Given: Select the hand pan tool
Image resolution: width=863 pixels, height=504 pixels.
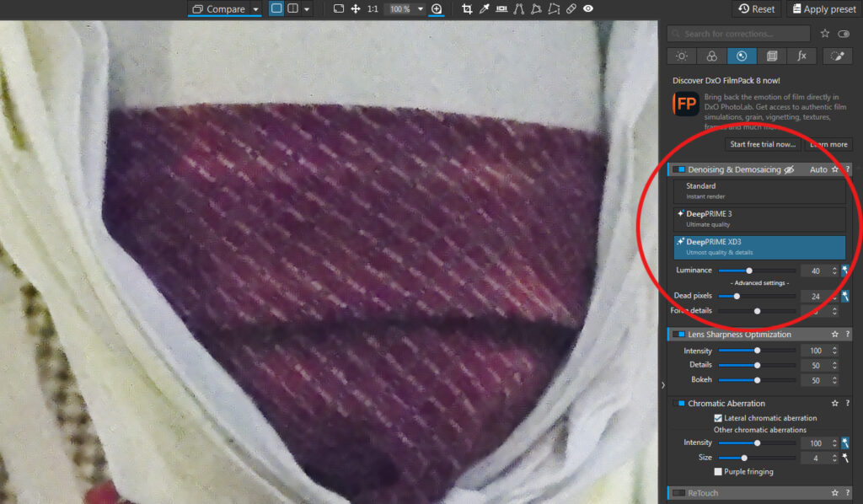Looking at the screenshot, I should [356, 9].
